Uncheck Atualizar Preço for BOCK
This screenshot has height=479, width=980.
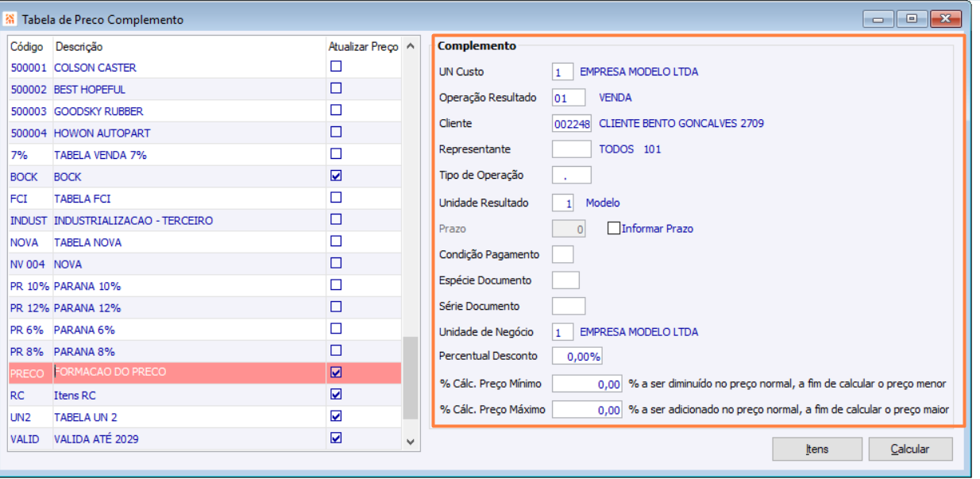(336, 176)
